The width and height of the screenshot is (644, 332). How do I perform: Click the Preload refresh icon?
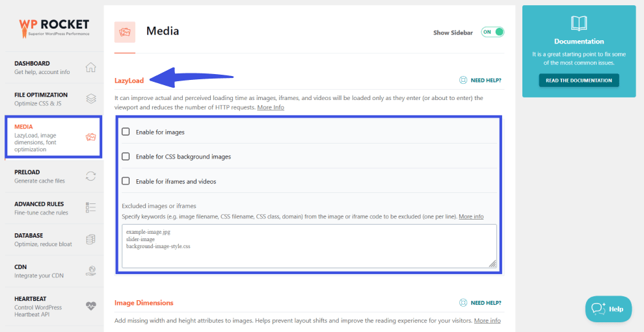tap(91, 176)
